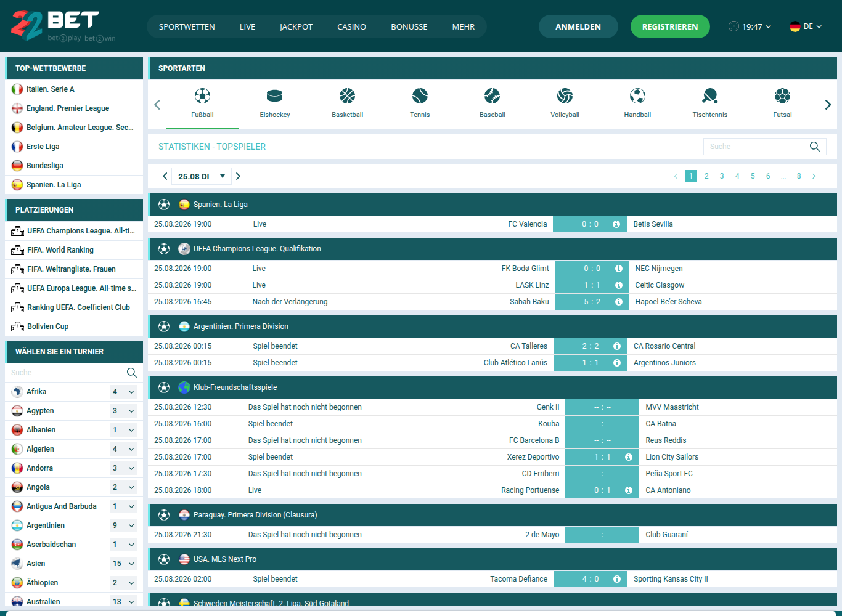842x616 pixels.
Task: Select the Futsal sport icon
Action: point(783,96)
